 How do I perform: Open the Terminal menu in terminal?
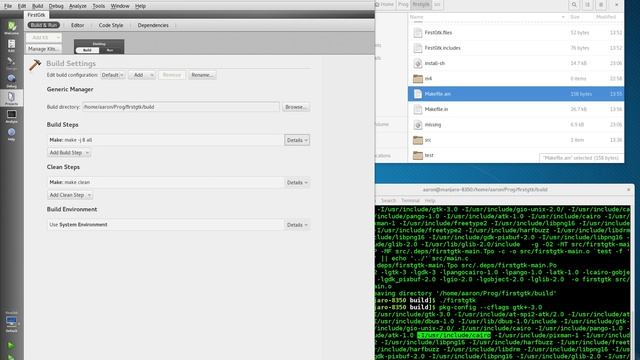tap(410, 200)
